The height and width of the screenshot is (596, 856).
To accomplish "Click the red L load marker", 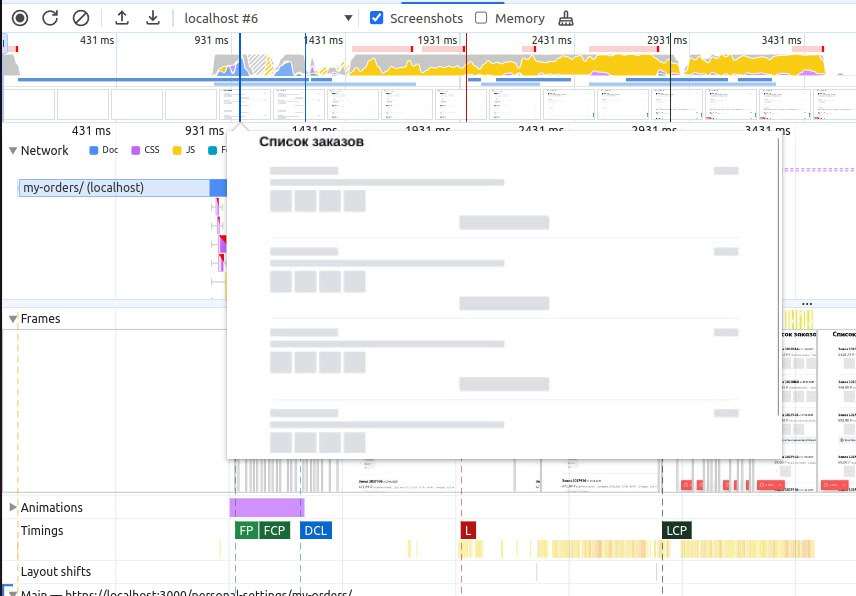I will tap(468, 531).
